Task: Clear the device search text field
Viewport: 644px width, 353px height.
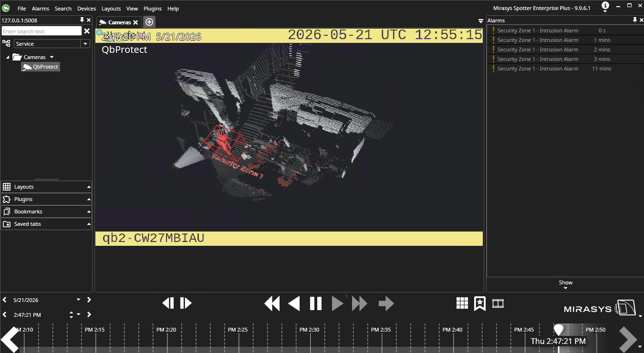Action: (x=87, y=31)
